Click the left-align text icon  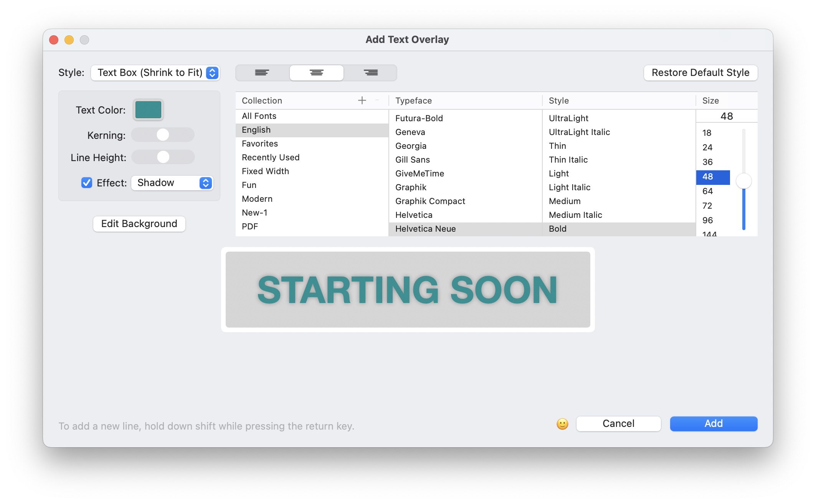[261, 73]
